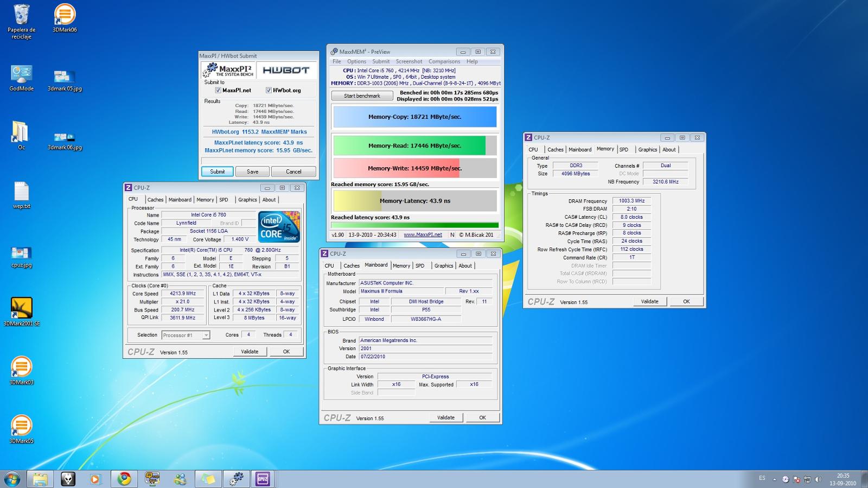
Task: Open Windows Explorer from taskbar
Action: coord(40,479)
